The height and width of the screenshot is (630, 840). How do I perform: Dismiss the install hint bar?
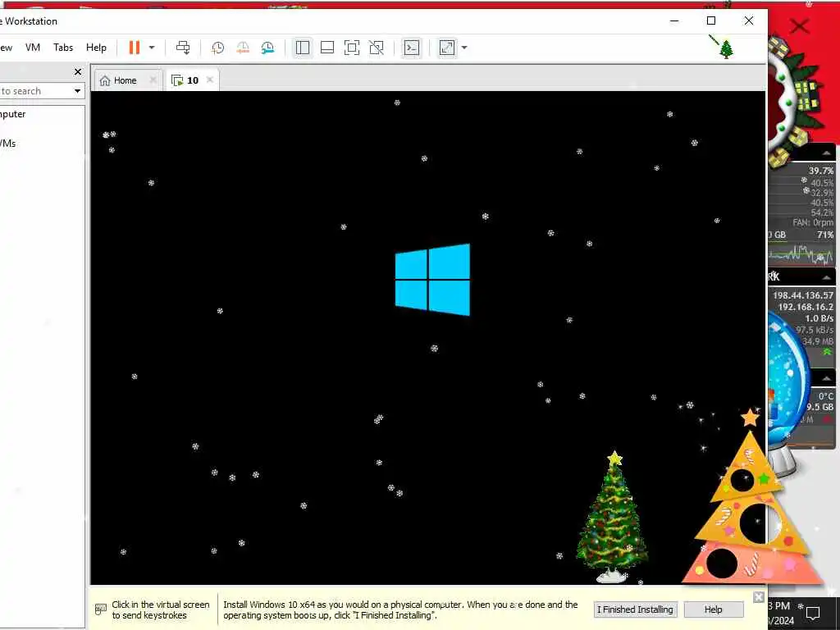pyautogui.click(x=759, y=597)
